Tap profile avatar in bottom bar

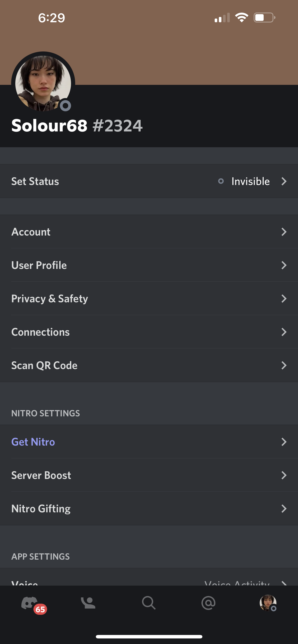tap(268, 603)
